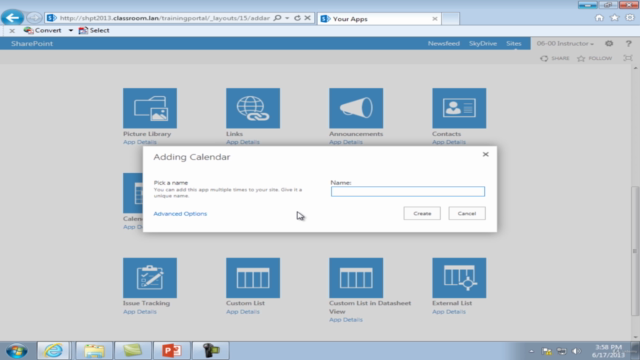Click the volume speaker tray icon
This screenshot has width=640, height=360.
tap(576, 351)
